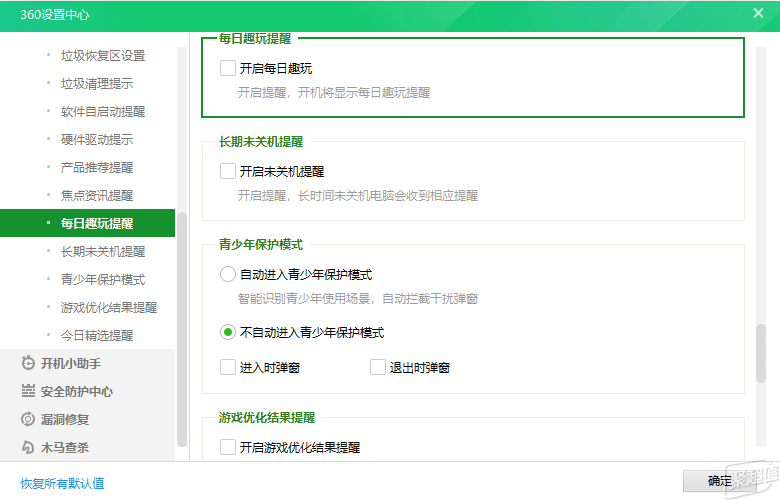Screen dimensions: 780x500
Task: Click the 漏洞修复 icon in sidebar
Action: tap(28, 419)
